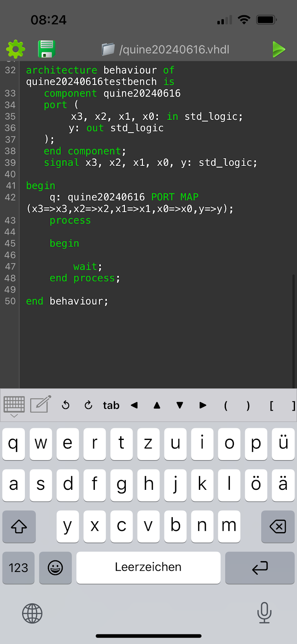Save file using the green floppy disk icon
Image resolution: width=297 pixels, height=644 pixels.
pyautogui.click(x=47, y=50)
